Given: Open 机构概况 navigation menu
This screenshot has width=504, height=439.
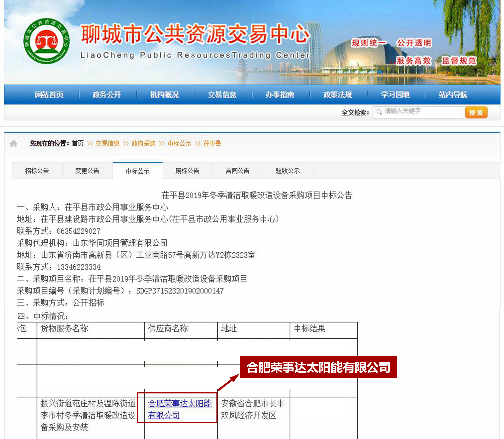Looking at the screenshot, I should [x=164, y=95].
